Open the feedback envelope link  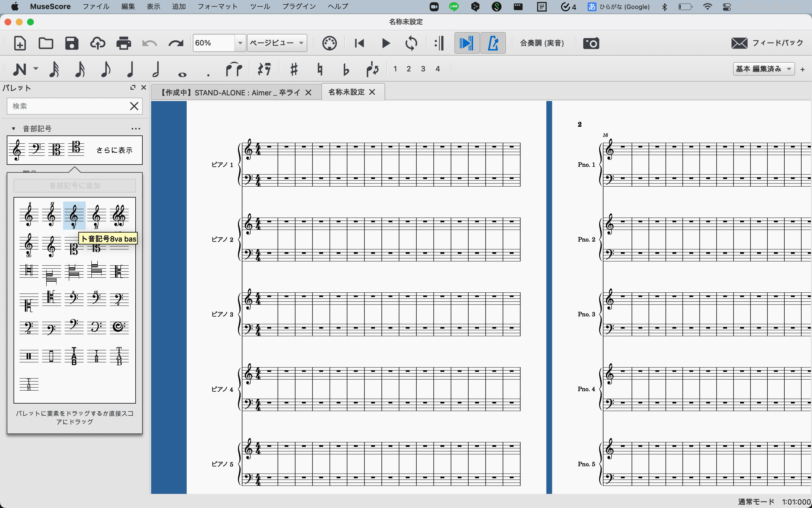point(767,43)
